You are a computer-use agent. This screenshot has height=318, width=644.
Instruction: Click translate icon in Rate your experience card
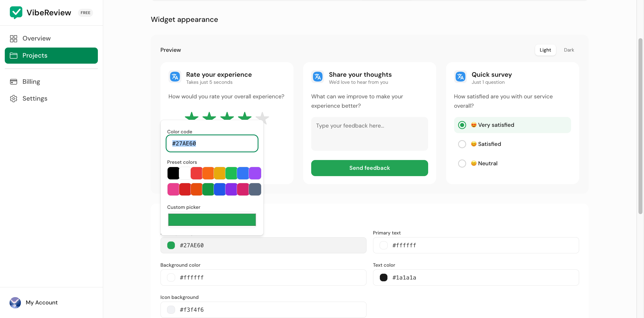pos(175,77)
